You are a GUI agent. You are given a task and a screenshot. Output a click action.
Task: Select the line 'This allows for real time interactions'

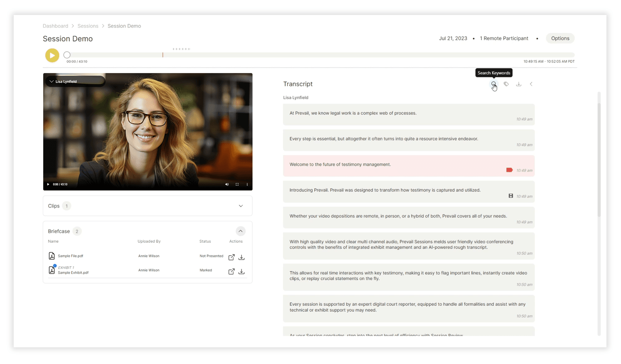[409, 277]
